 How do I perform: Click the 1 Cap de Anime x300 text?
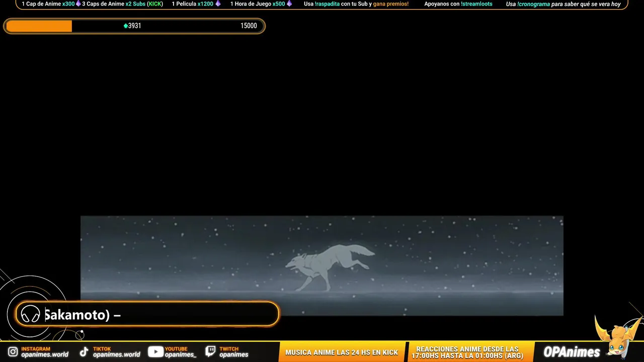[48, 4]
